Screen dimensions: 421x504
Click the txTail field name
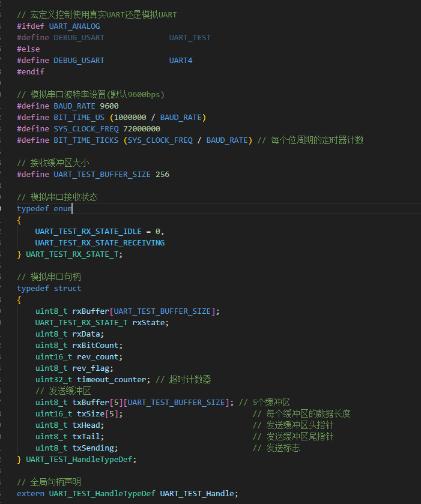(86, 437)
